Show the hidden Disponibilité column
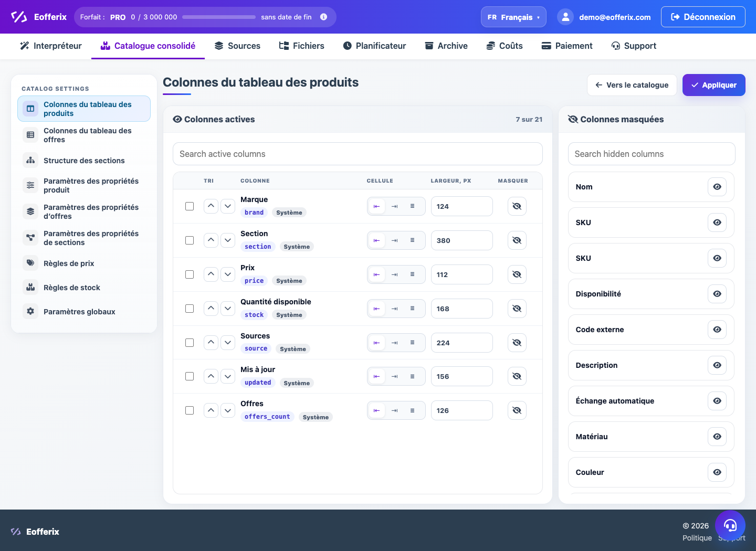756x551 pixels. click(717, 294)
